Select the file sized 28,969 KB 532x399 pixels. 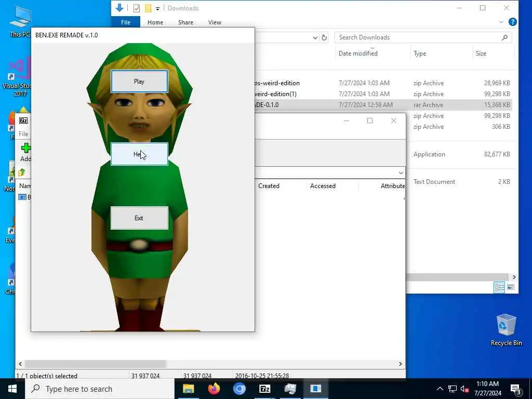click(x=383, y=83)
